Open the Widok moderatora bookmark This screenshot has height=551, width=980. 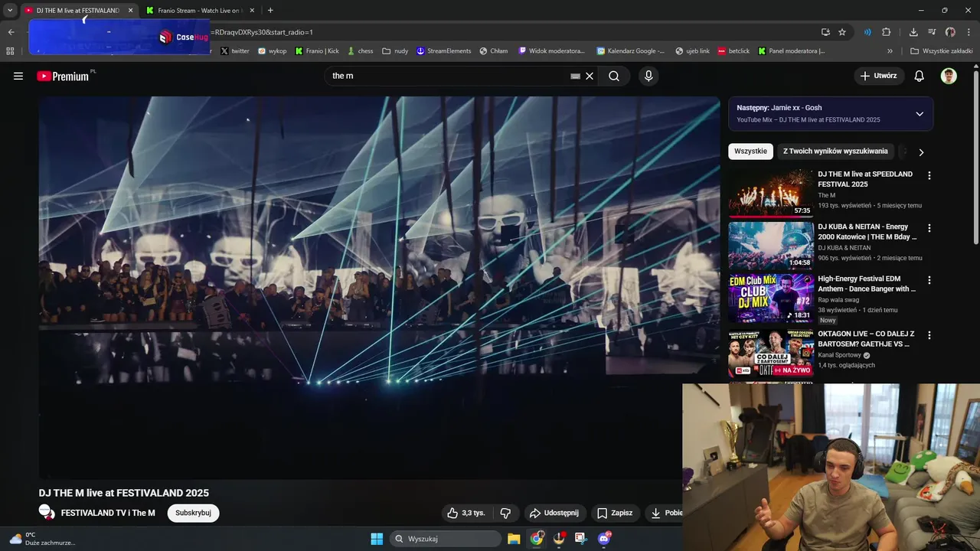point(552,51)
